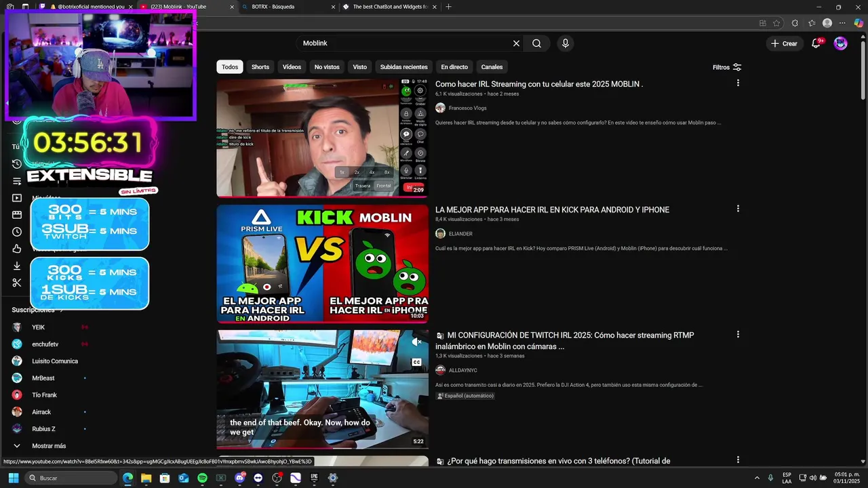The width and height of the screenshot is (868, 488).
Task: Open options for '¿Por qué hago transmisiones' video
Action: coord(738,460)
